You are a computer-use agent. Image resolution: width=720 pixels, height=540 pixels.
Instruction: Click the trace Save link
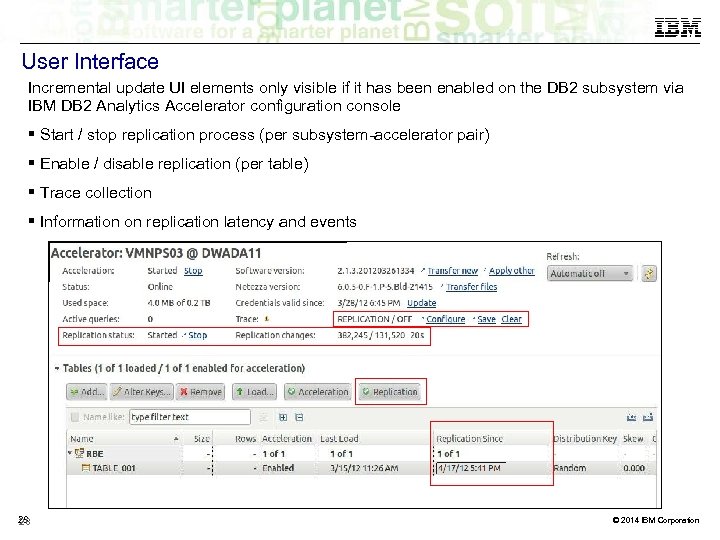tap(486, 319)
